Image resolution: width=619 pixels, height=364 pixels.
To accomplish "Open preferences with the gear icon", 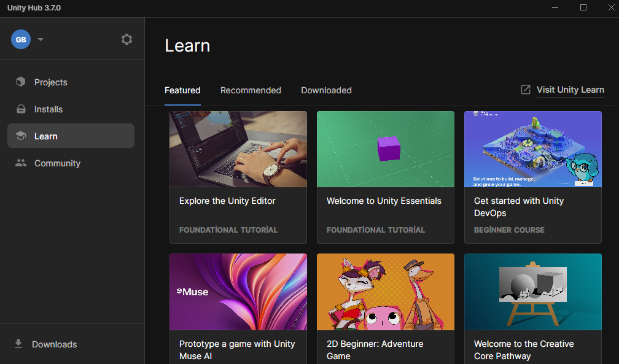I will click(x=127, y=39).
